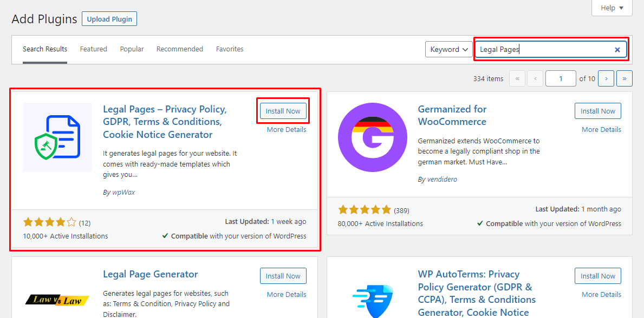Click the 80,000+ Active Installations text
The height and width of the screenshot is (318, 644).
380,223
